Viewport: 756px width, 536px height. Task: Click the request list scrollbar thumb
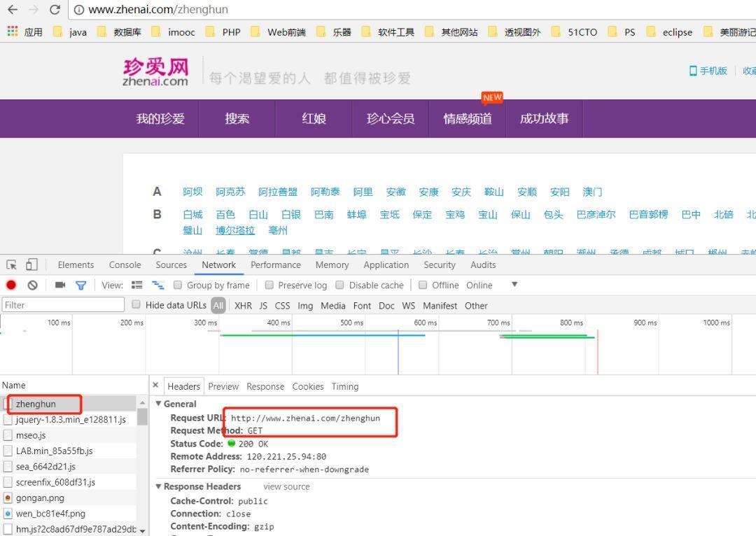pyautogui.click(x=141, y=416)
